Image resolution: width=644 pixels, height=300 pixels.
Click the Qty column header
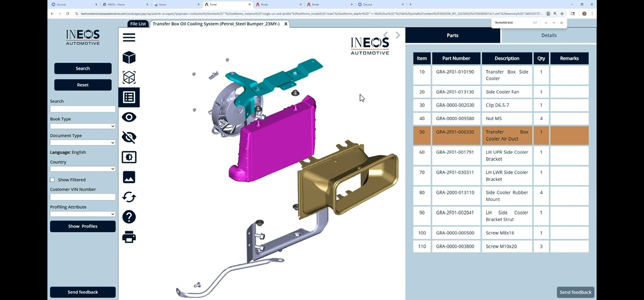(541, 58)
